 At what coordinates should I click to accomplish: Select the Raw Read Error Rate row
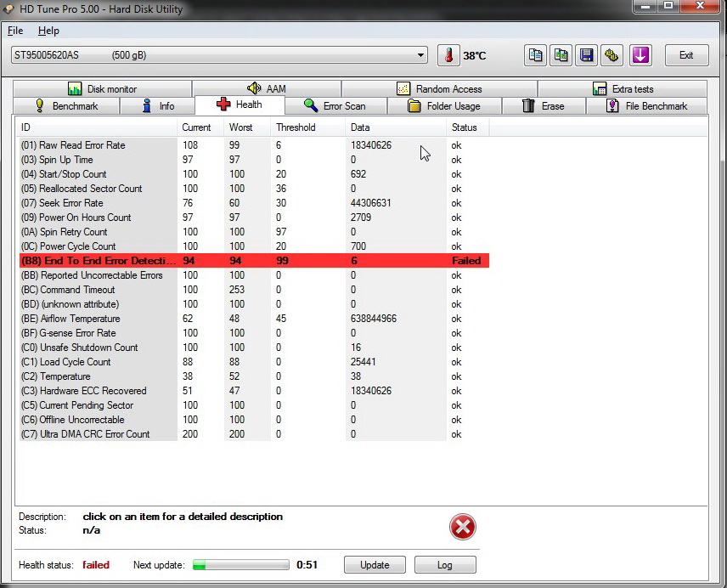coord(254,145)
